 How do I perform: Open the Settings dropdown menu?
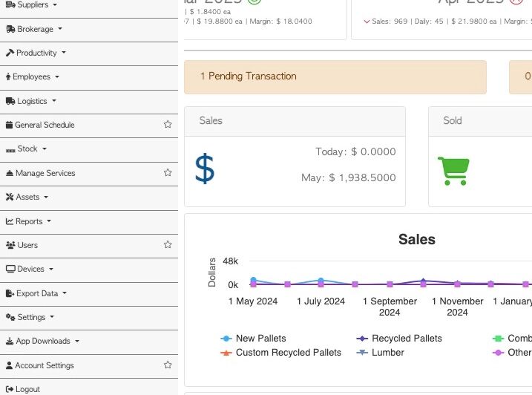point(32,317)
